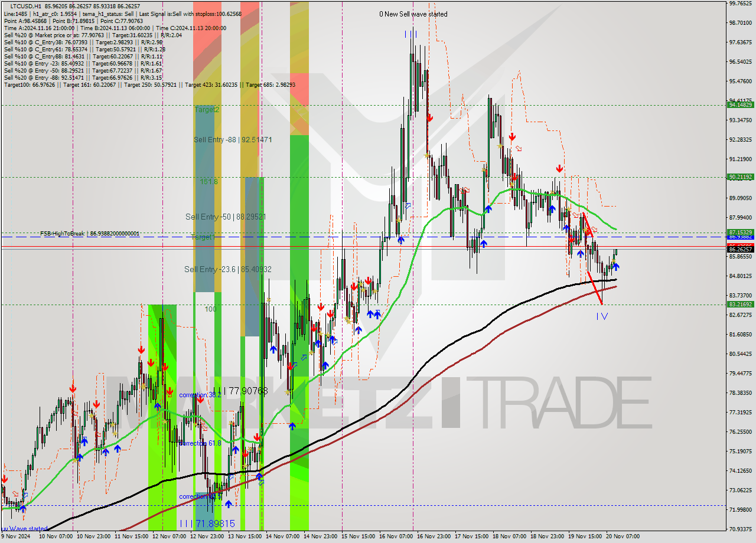Click 'Sell %20 @ Entry -88: 92.51471' line
Viewport: 756px width, 543px height.
click(x=83, y=77)
